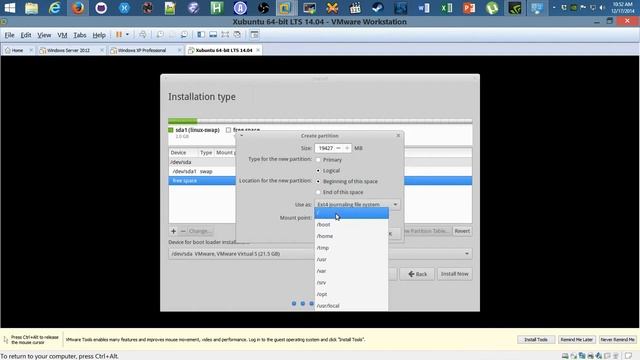Open uTorrent from the taskbar
Viewport: 640px width, 360px height.
[492, 8]
